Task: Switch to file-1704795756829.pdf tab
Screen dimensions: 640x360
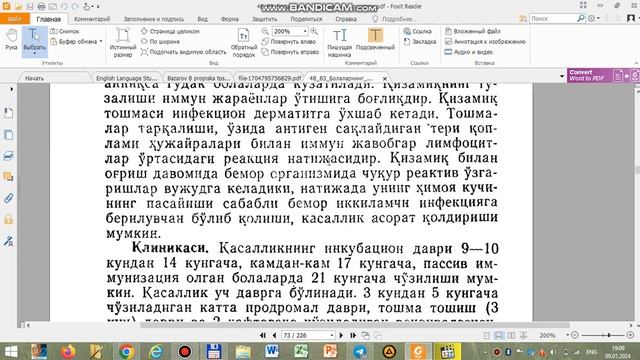Action: (x=269, y=78)
